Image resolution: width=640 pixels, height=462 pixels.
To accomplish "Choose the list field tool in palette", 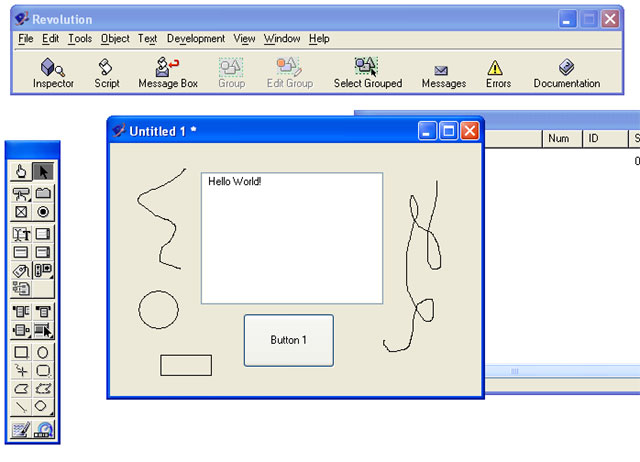I will (21, 252).
